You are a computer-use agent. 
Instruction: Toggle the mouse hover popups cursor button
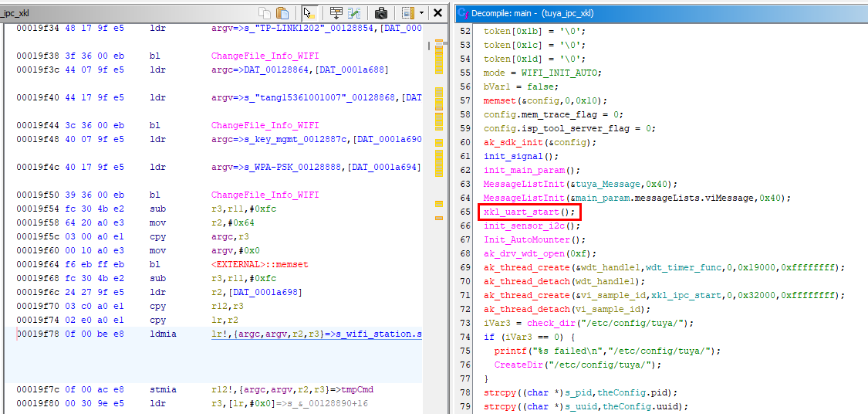(x=309, y=13)
